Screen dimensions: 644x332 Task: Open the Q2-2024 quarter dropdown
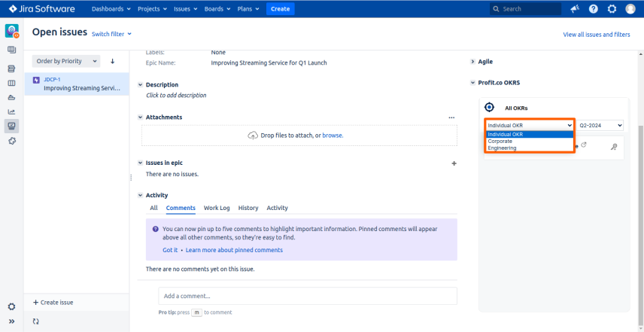click(601, 125)
